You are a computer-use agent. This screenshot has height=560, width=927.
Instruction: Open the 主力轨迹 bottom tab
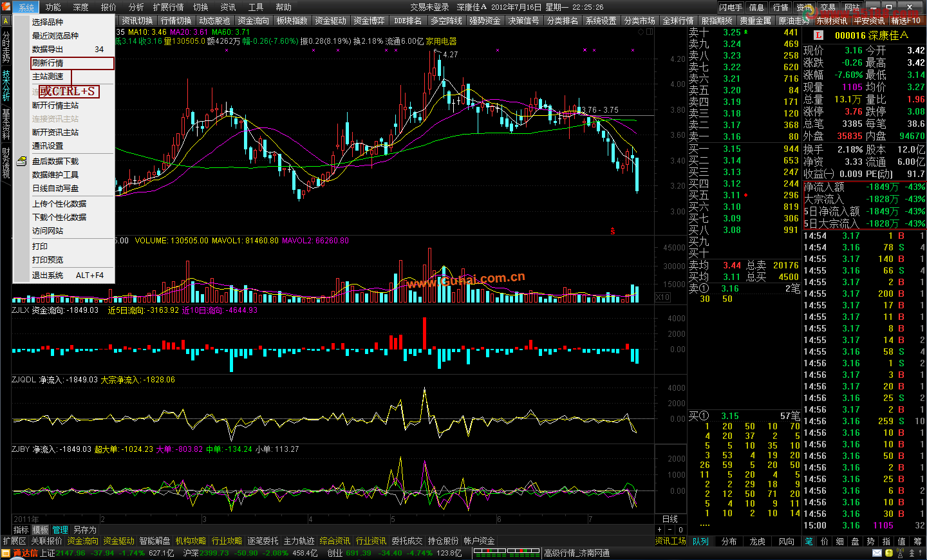point(299,541)
